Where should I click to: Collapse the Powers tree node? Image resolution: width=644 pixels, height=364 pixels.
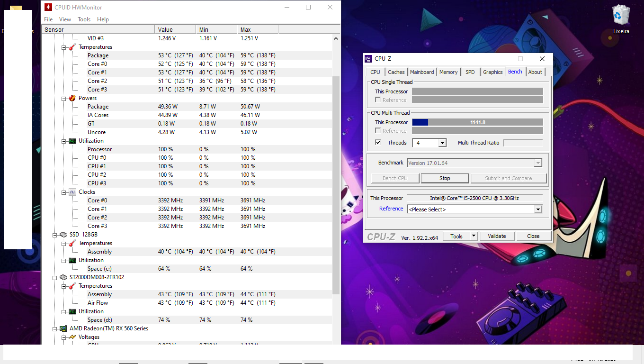63,99
